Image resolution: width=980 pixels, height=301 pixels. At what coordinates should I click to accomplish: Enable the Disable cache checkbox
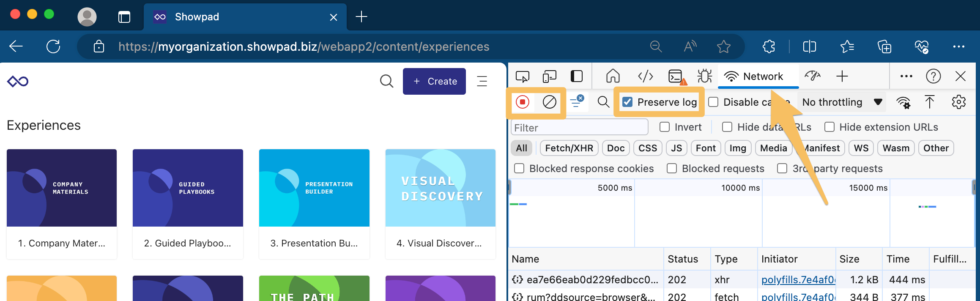pyautogui.click(x=713, y=102)
